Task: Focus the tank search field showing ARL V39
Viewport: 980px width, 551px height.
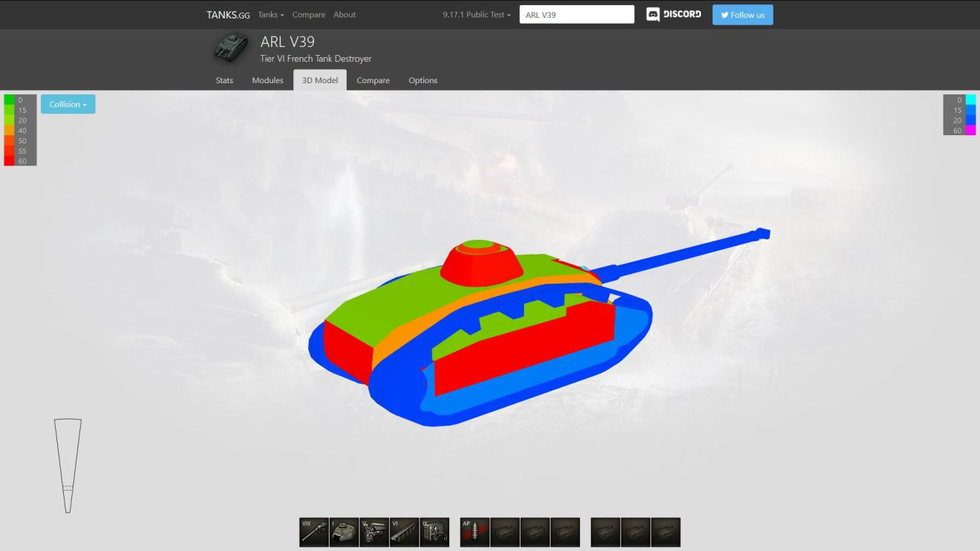Action: (x=577, y=15)
